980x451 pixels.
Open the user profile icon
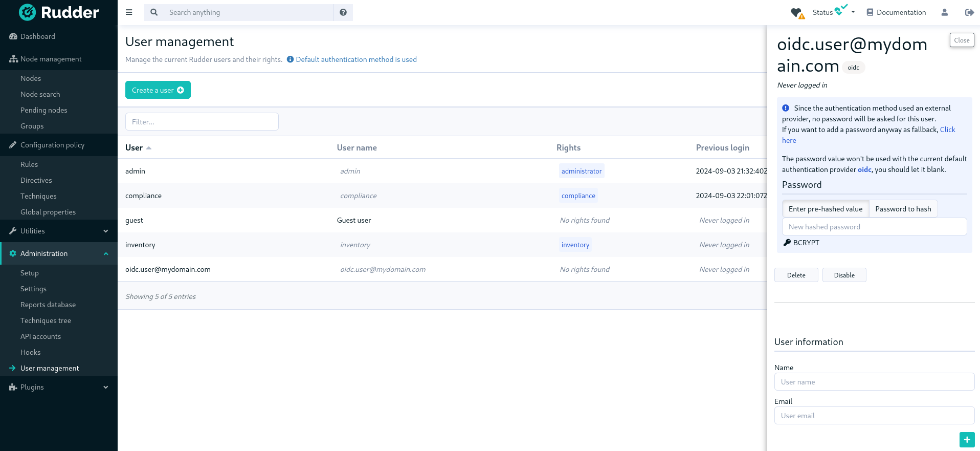click(944, 12)
